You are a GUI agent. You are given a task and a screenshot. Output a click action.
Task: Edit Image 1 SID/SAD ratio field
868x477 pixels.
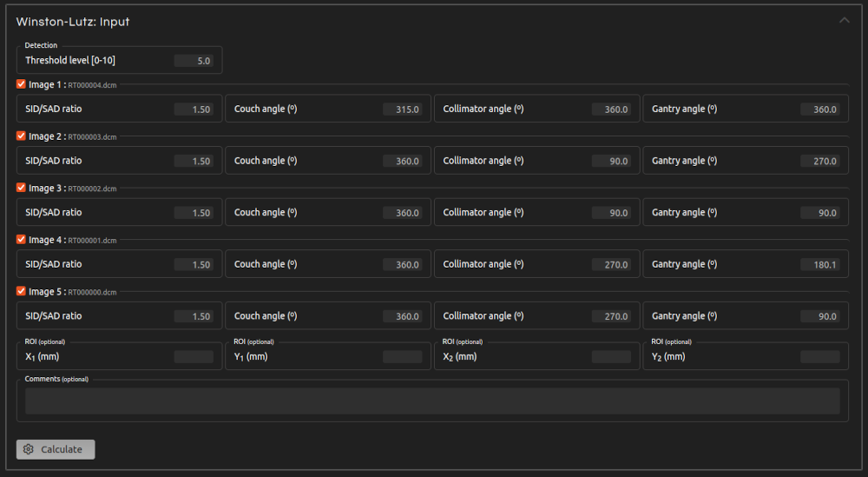click(194, 109)
